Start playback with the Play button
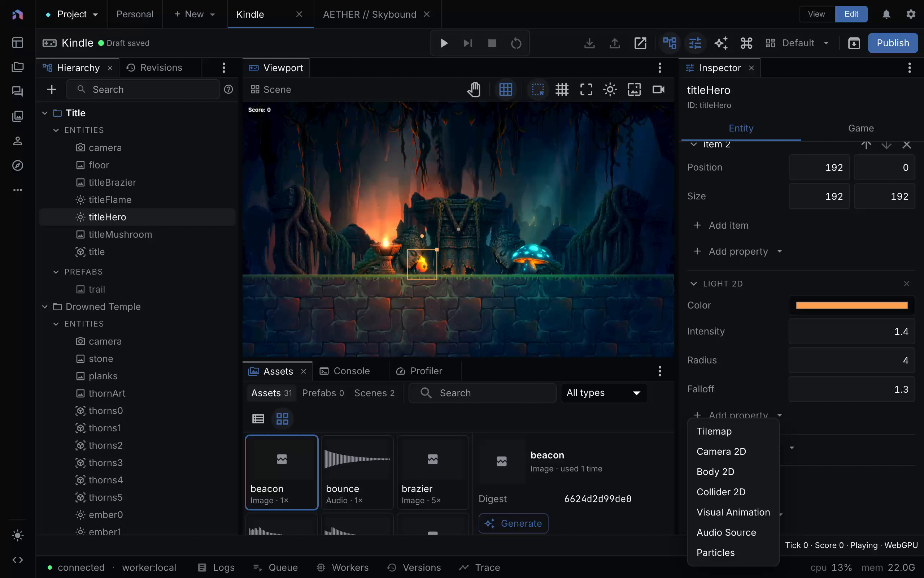The height and width of the screenshot is (578, 924). tap(444, 43)
